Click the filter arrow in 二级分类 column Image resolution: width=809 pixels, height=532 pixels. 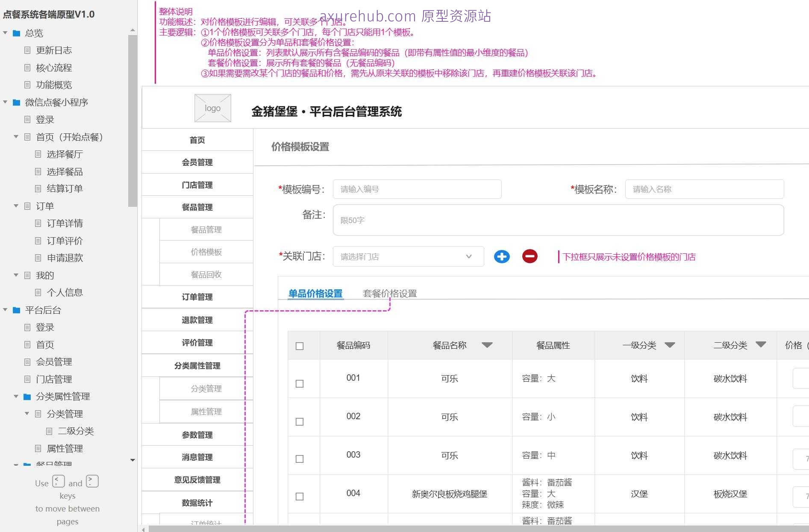pos(761,344)
